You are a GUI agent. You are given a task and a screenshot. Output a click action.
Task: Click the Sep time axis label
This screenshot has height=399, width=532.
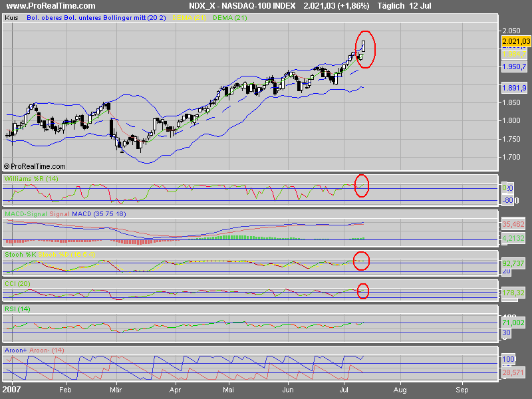click(x=462, y=390)
